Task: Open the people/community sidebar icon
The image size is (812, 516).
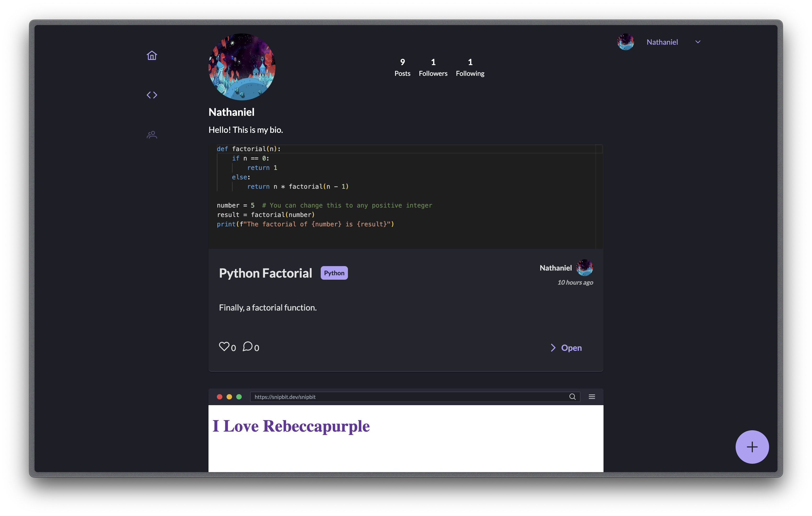Action: (152, 135)
